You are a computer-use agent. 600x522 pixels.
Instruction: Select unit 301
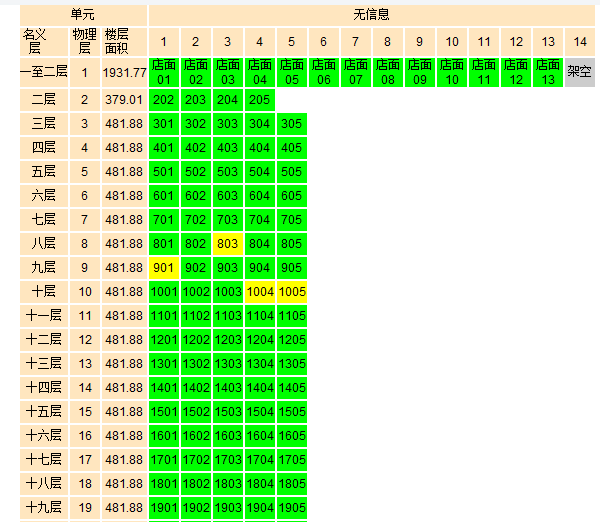pyautogui.click(x=164, y=124)
